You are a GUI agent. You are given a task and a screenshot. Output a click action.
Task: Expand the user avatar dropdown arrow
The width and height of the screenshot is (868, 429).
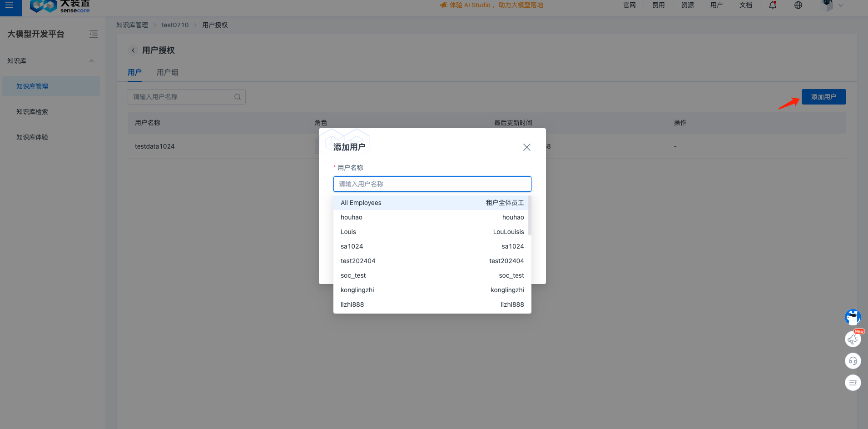840,5
